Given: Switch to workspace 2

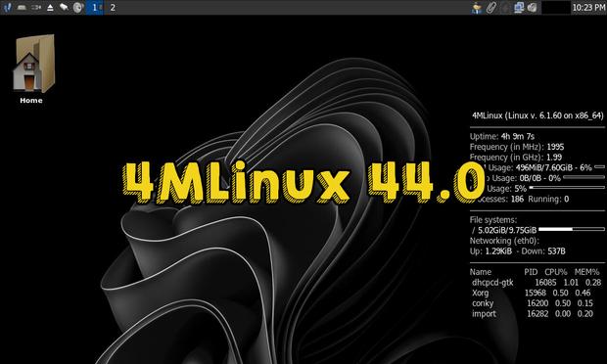Looking at the screenshot, I should (x=113, y=8).
